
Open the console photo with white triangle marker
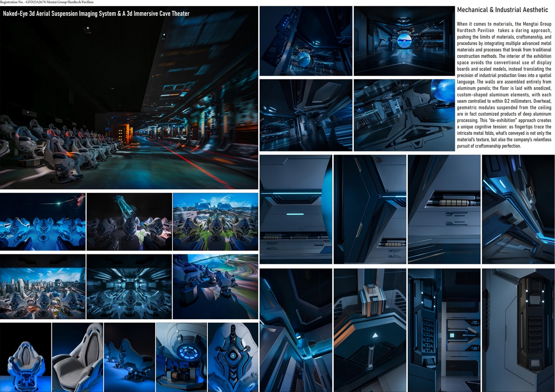(369, 330)
